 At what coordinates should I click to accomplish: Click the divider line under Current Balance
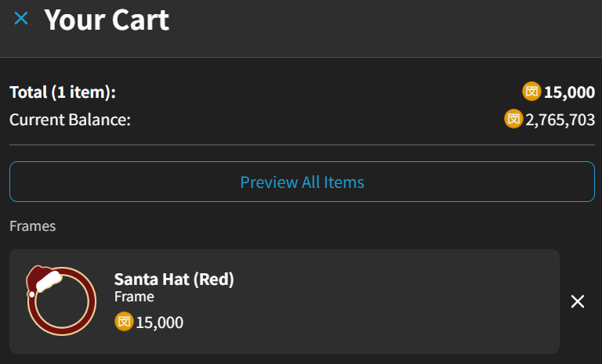pos(302,145)
